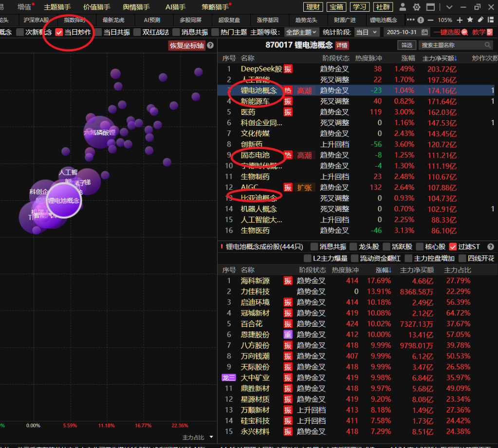Open the 统计阶段 当日 dropdown
Image resolution: width=498 pixels, height=448 pixels.
click(366, 32)
